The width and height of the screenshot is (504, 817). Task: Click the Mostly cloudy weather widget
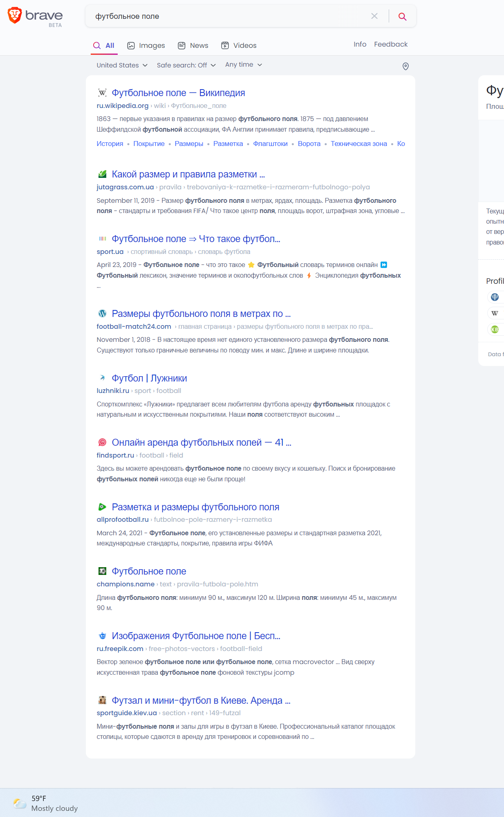[x=45, y=803]
